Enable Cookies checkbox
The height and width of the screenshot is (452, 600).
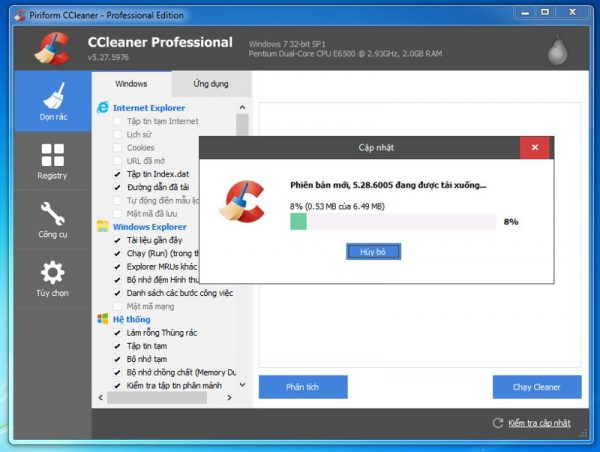[117, 148]
